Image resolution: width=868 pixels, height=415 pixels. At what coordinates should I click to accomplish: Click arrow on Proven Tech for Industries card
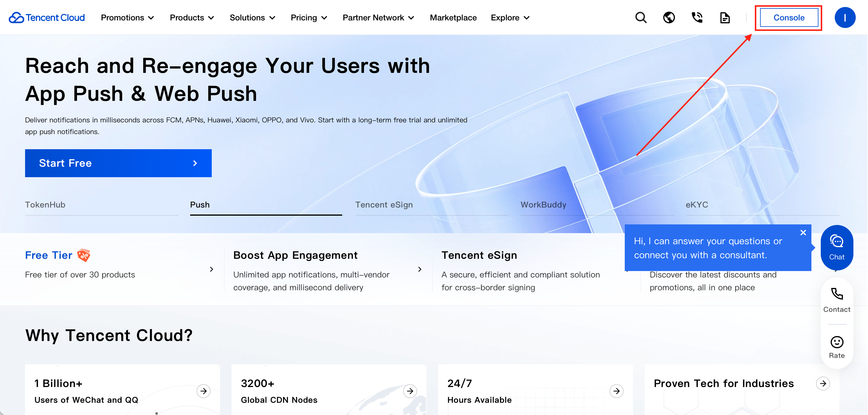point(823,383)
